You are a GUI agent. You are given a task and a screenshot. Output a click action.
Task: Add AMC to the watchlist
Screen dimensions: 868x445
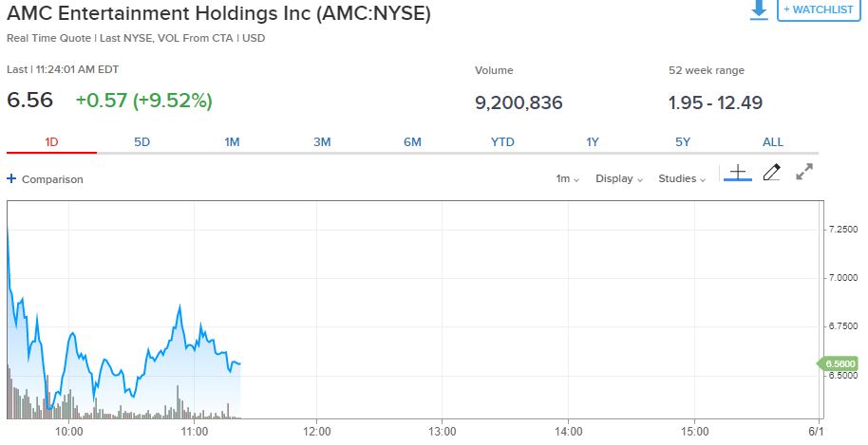(819, 9)
